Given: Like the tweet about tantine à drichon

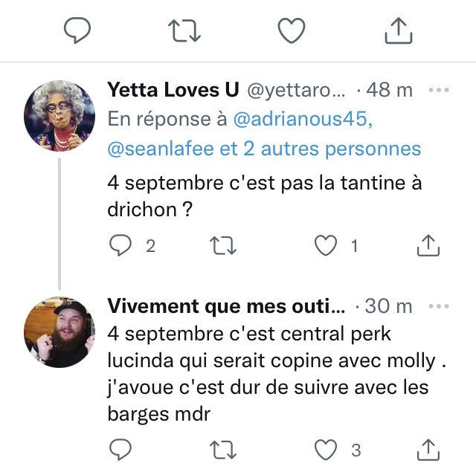Looking at the screenshot, I should [x=326, y=246].
